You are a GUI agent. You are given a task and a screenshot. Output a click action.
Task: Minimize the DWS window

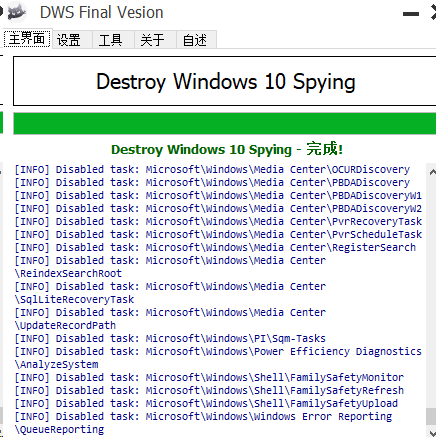pos(411,14)
